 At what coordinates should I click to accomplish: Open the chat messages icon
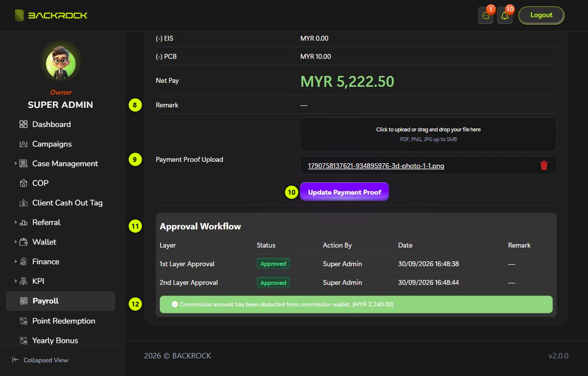coord(486,16)
